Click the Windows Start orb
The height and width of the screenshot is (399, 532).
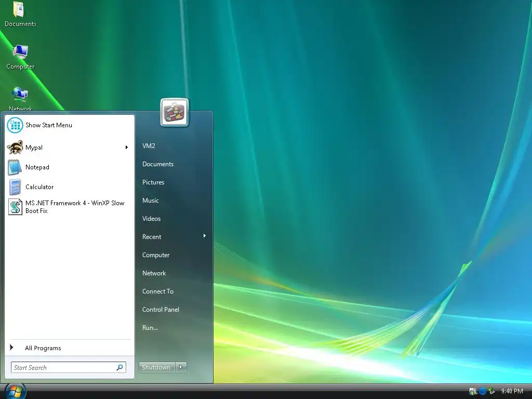[x=15, y=392]
